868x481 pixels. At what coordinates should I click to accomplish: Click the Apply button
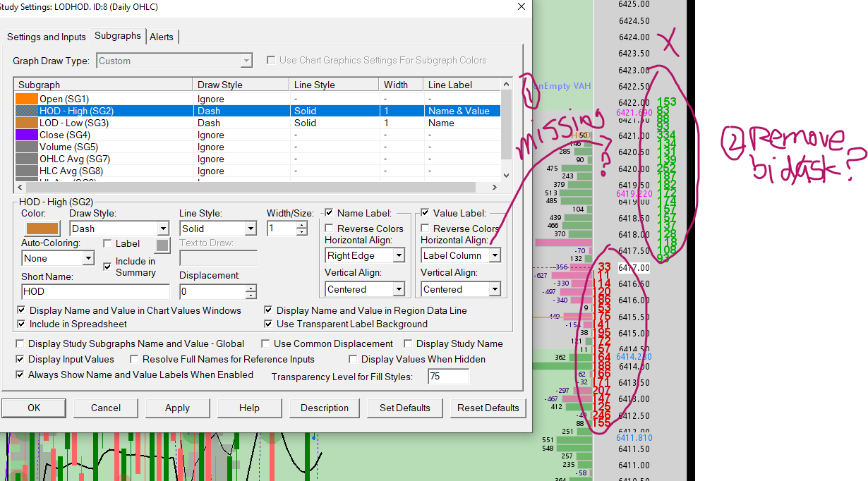coord(177,408)
